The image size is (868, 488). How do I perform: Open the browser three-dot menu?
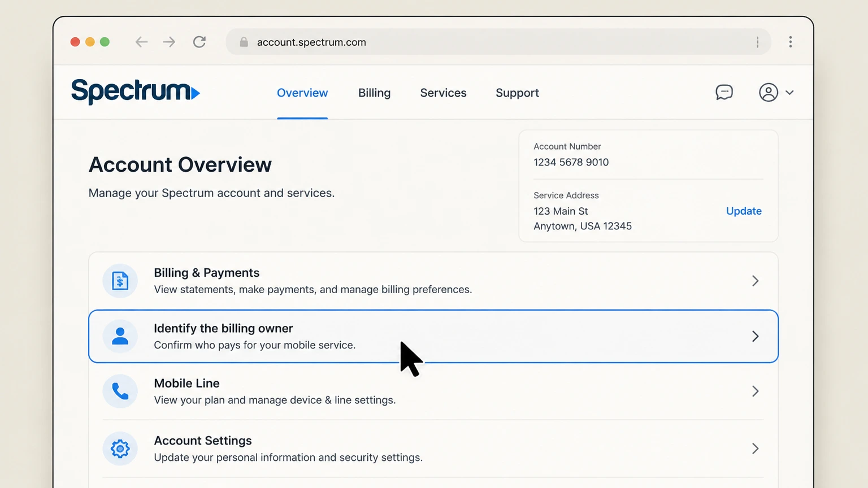click(x=791, y=42)
